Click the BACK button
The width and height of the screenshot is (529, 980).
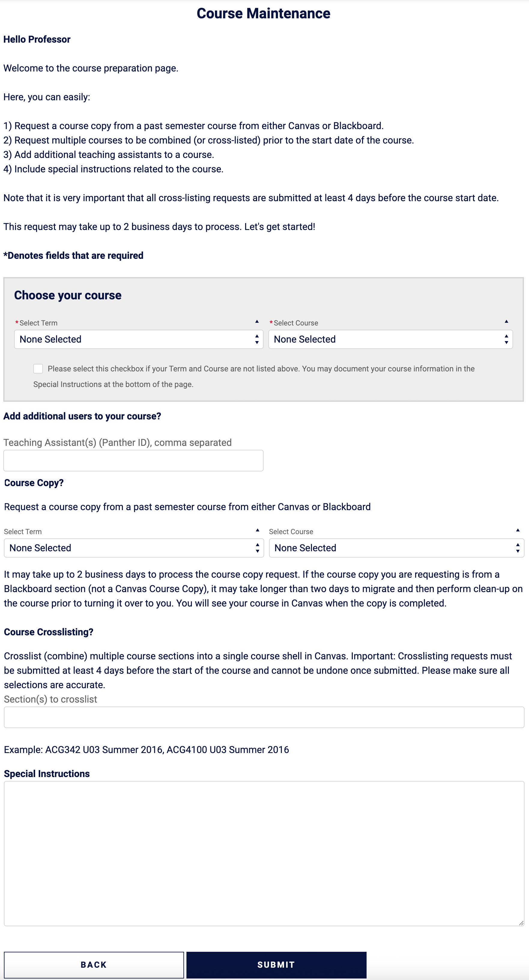pos(93,964)
